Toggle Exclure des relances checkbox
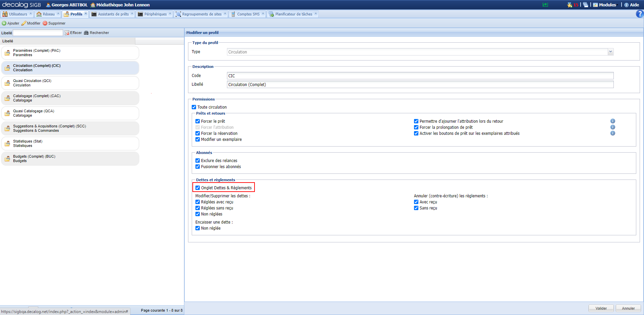This screenshot has width=644, height=315. [x=198, y=161]
